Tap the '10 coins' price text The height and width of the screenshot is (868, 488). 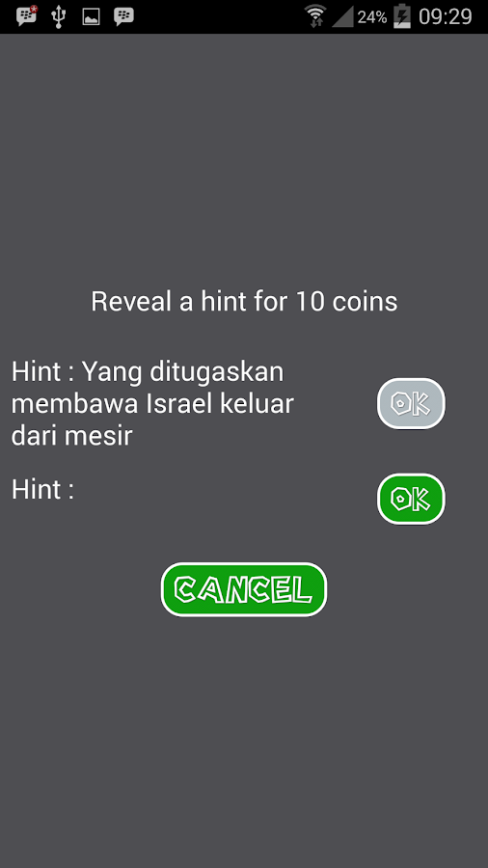click(347, 302)
